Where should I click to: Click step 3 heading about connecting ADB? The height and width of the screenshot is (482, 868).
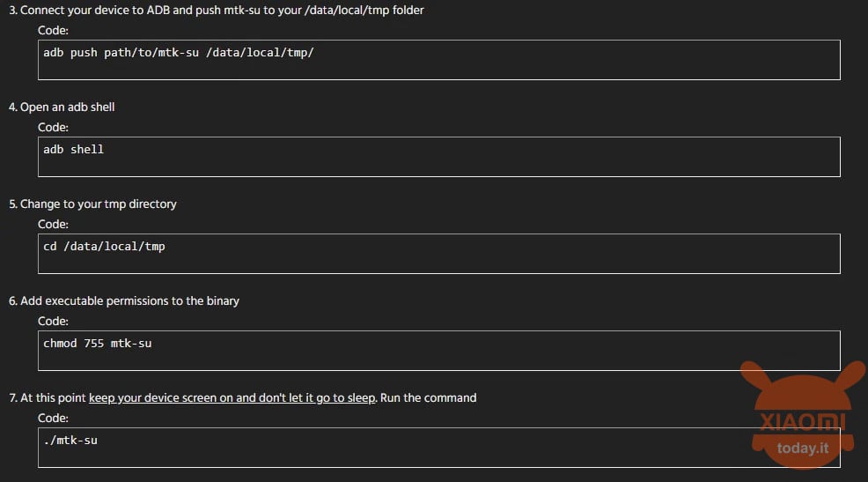point(217,10)
